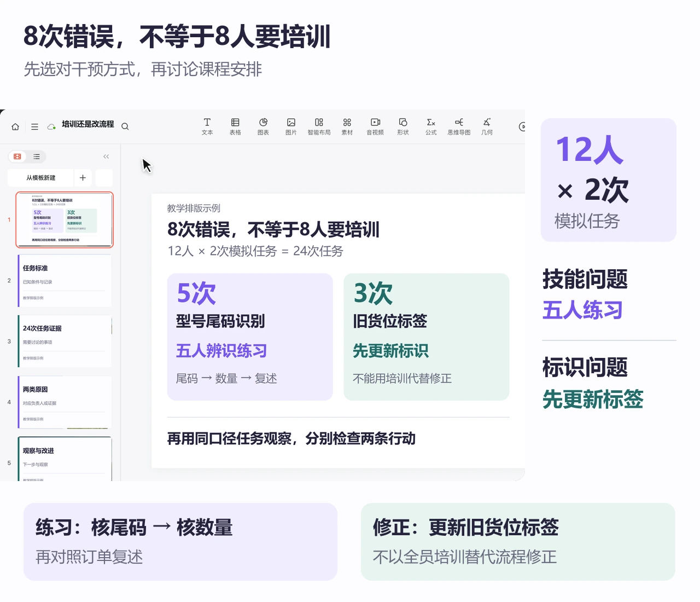Image resolution: width=700 pixels, height=602 pixels.
Task: Rename the document title 培训还是改流程
Action: [x=87, y=124]
